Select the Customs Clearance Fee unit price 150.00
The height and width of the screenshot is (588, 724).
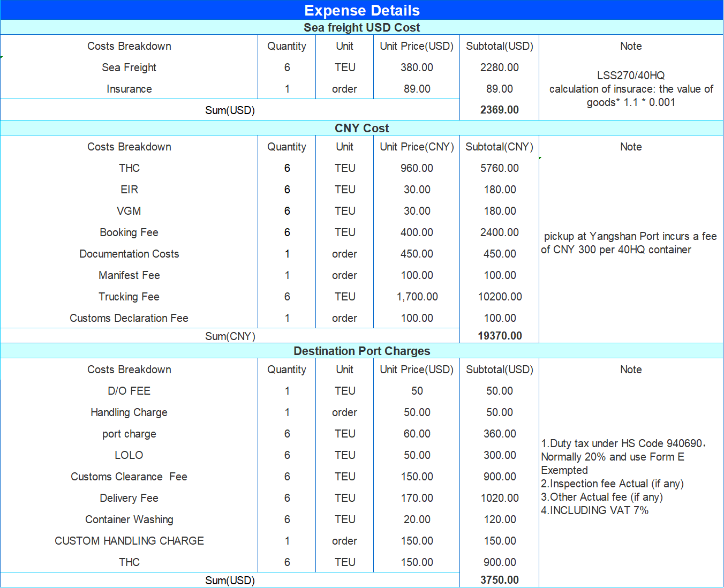[417, 477]
